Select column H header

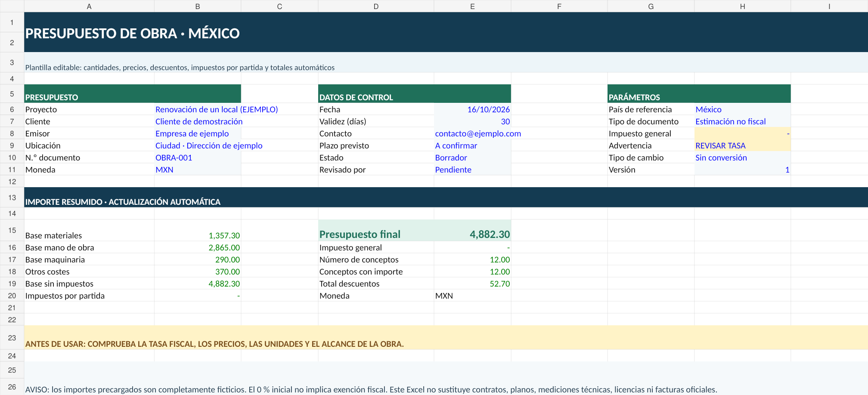(x=742, y=6)
